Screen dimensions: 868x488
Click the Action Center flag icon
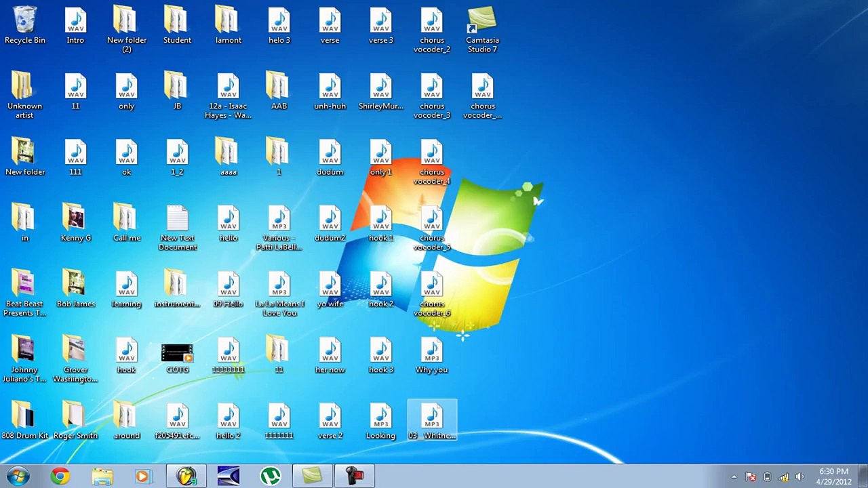(x=751, y=477)
